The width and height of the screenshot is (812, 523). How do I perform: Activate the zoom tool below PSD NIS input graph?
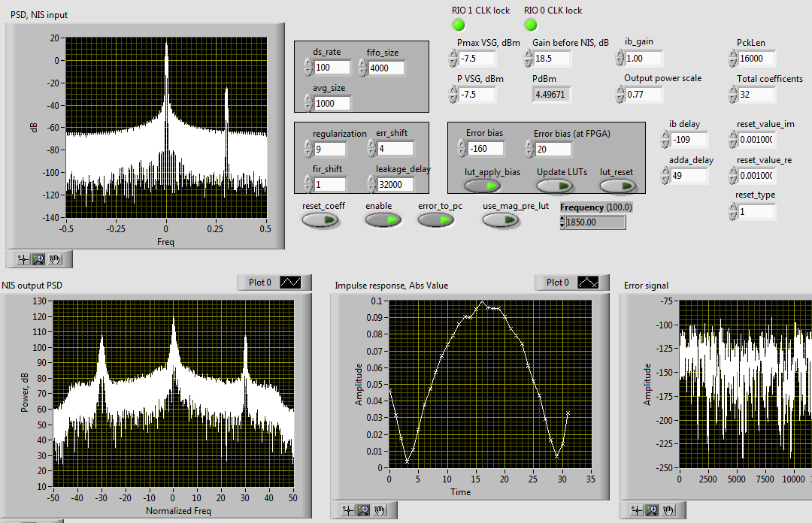39,259
